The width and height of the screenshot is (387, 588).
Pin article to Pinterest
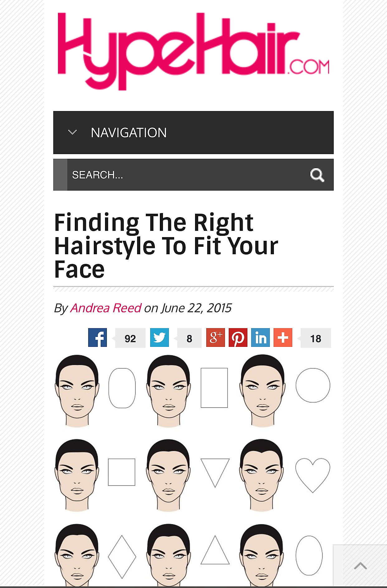tap(238, 338)
